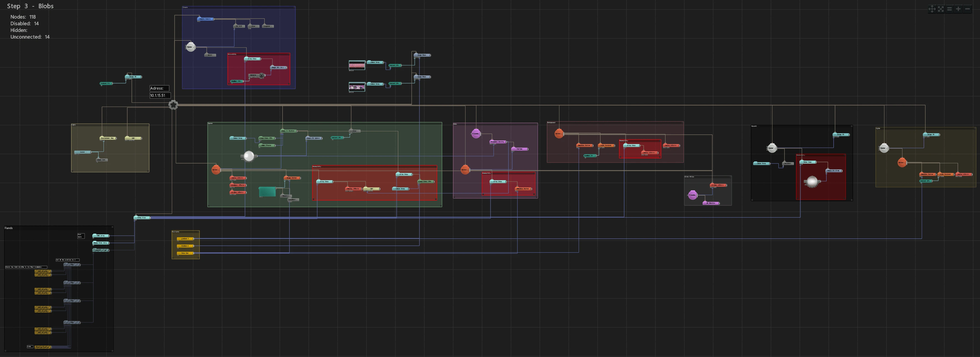Select the Gradien 2 keyframe node
The image size is (980, 357).
pos(185,246)
